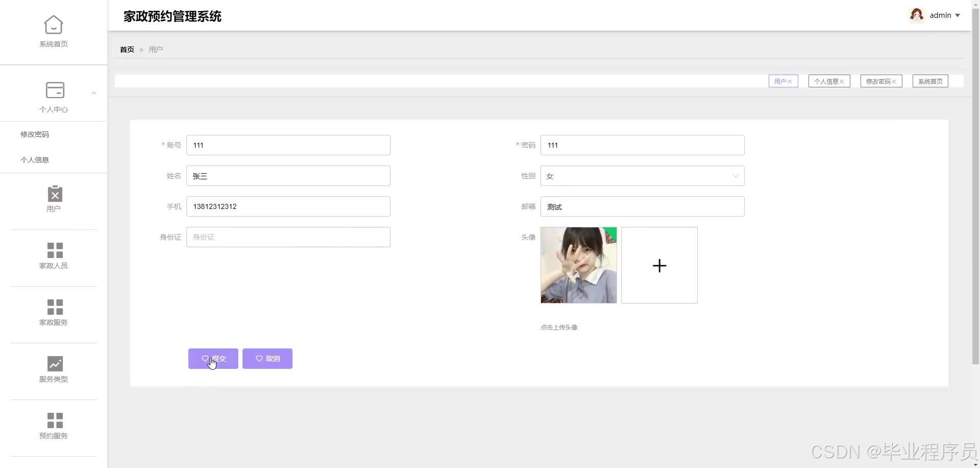Click the uploaded avatar thumbnail
Image resolution: width=980 pixels, height=468 pixels.
pyautogui.click(x=579, y=265)
